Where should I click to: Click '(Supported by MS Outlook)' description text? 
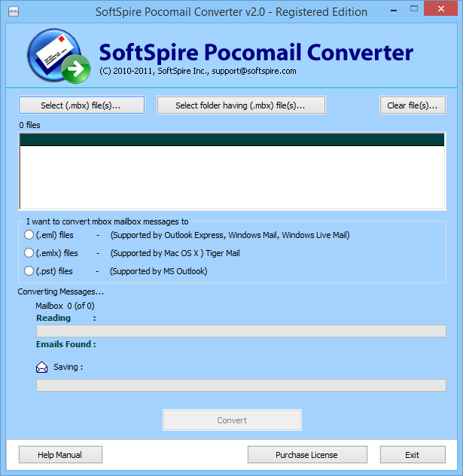(x=158, y=271)
